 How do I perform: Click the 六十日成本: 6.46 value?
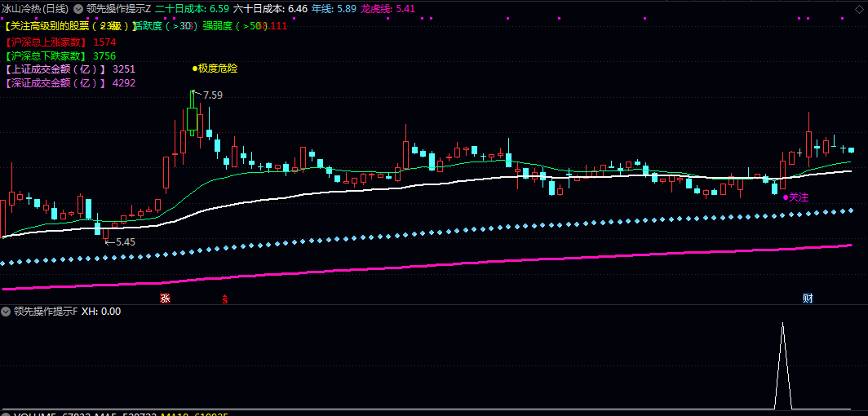click(270, 9)
